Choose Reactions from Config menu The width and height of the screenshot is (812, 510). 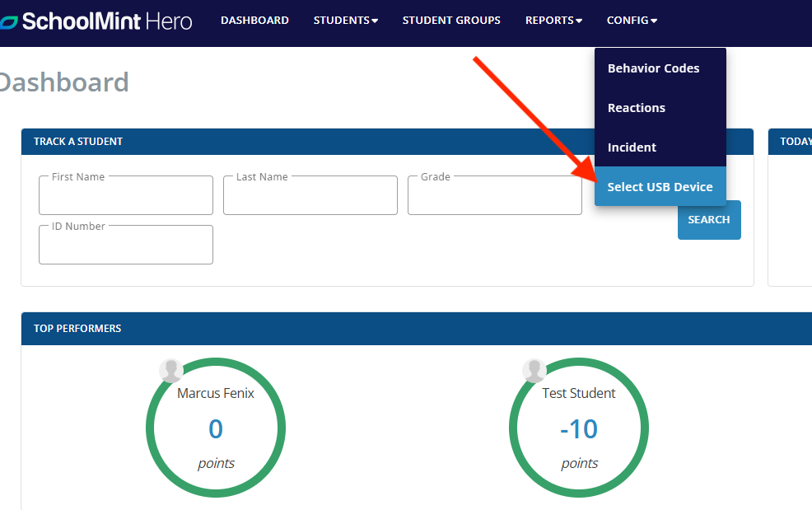click(x=660, y=108)
